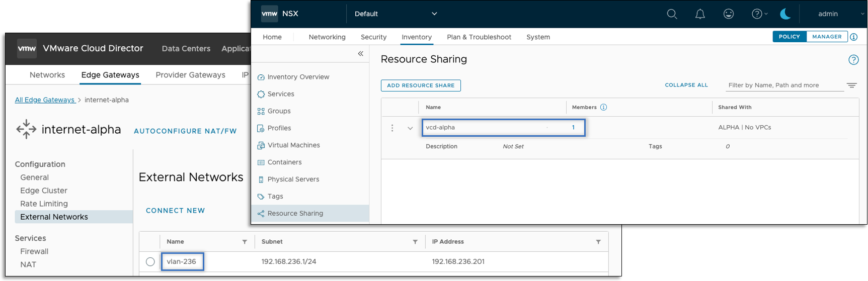Switch to Provider Gateways tab
The height and width of the screenshot is (281, 868).
click(x=190, y=75)
